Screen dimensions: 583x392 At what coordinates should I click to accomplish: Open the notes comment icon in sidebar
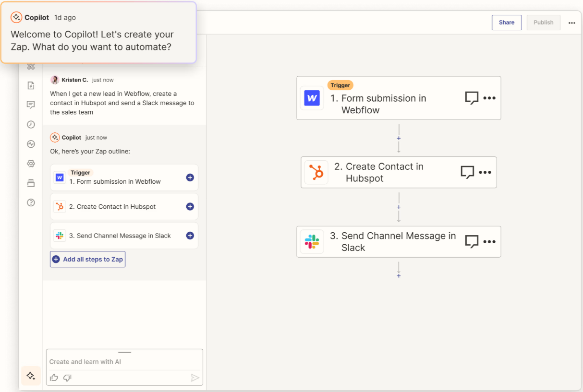pos(31,105)
